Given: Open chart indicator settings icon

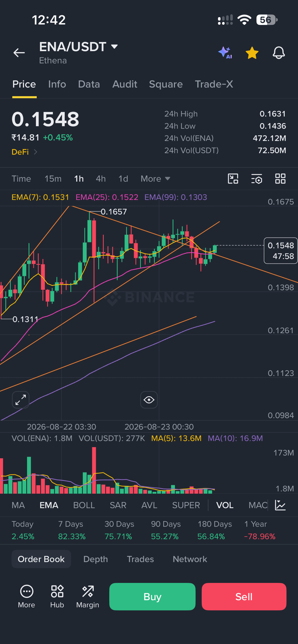Looking at the screenshot, I should pos(257,179).
